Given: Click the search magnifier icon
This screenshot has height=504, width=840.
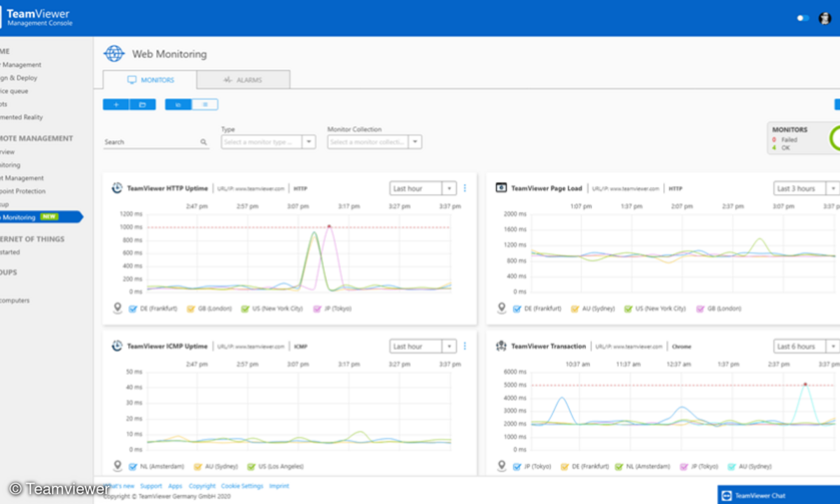Looking at the screenshot, I should (204, 142).
